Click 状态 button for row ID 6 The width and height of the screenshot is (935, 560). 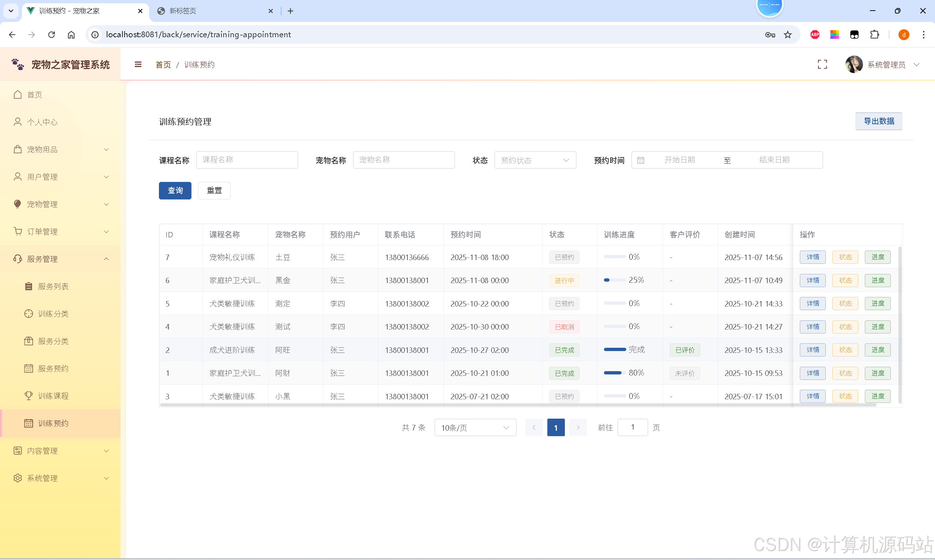(845, 281)
